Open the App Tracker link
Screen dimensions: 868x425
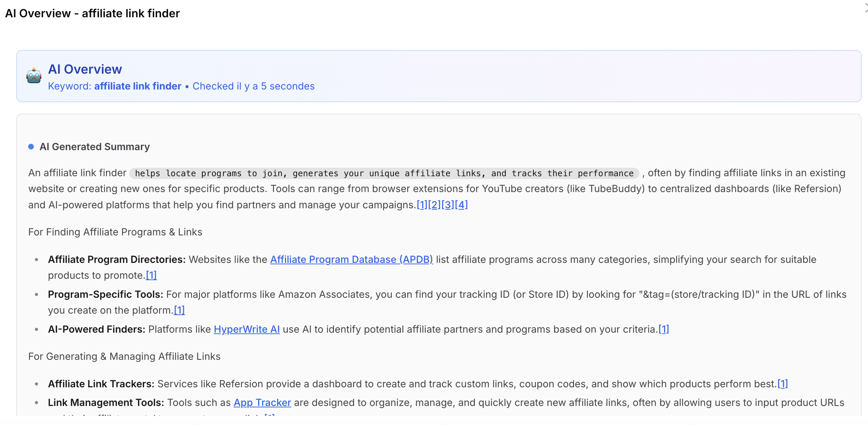[262, 402]
